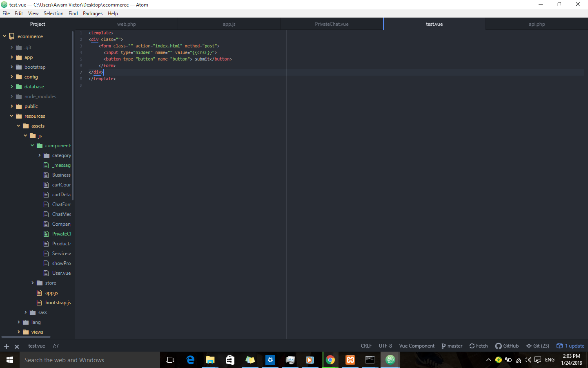Click the ecommerce repository icon
588x368 pixels.
tap(11, 36)
